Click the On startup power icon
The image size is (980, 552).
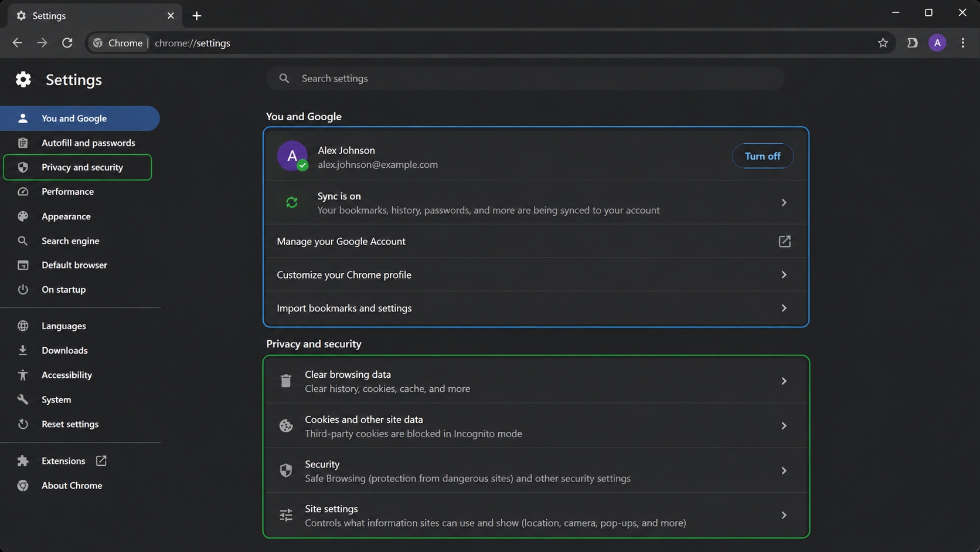click(23, 289)
